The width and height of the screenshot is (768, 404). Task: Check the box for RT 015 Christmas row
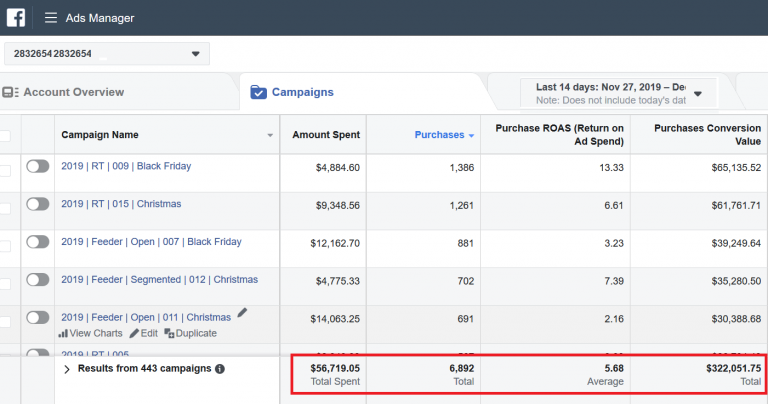coord(5,209)
